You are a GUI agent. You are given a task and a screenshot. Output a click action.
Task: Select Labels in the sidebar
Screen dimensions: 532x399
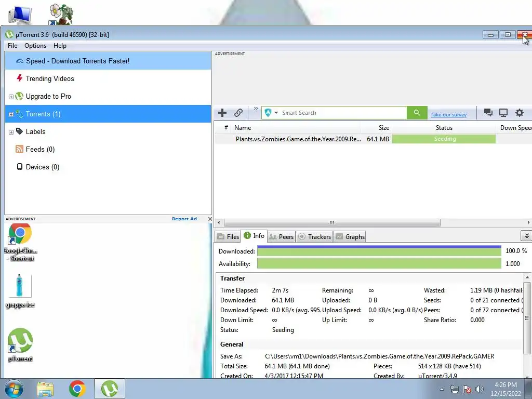pyautogui.click(x=108, y=131)
